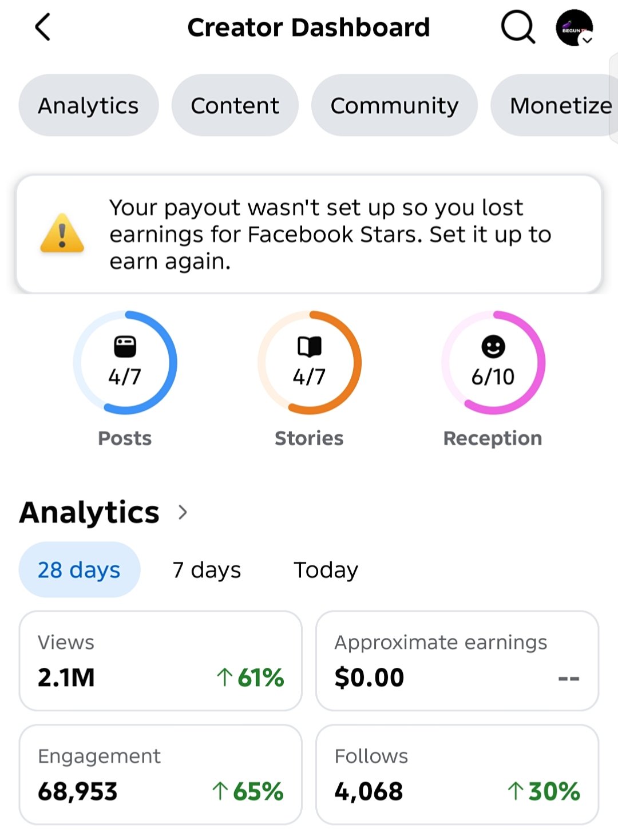Open the profile avatar account switcher
Image resolution: width=618 pixels, height=840 pixels.
(x=575, y=27)
